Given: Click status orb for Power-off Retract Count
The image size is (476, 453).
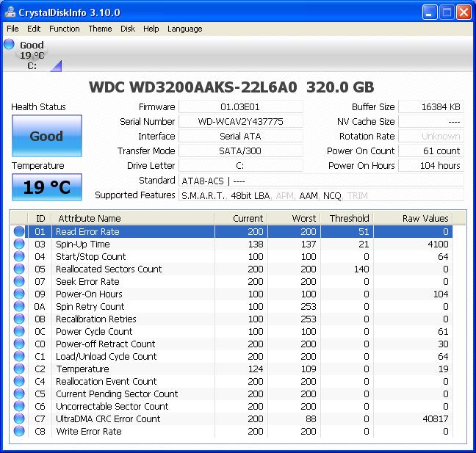Looking at the screenshot, I should 19,344.
